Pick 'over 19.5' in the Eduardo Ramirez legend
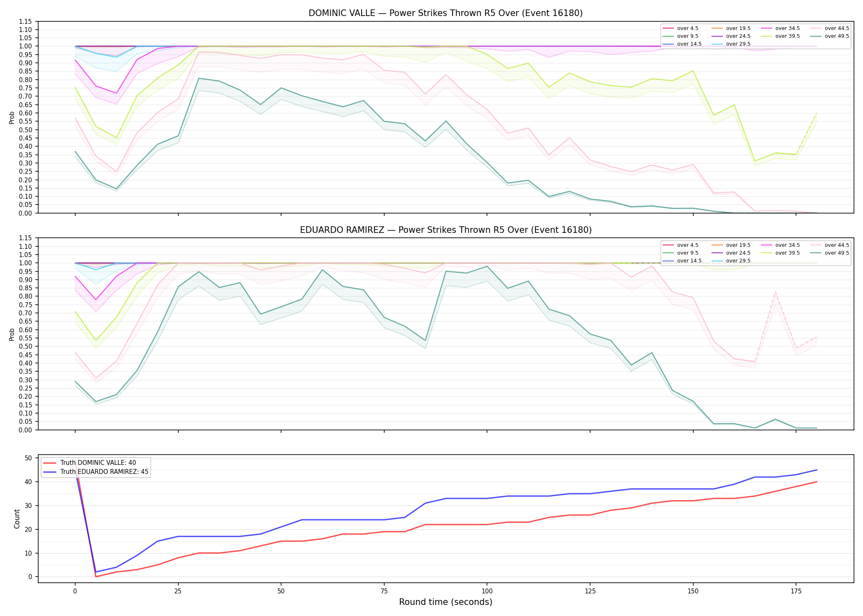The image size is (863, 616). click(738, 245)
